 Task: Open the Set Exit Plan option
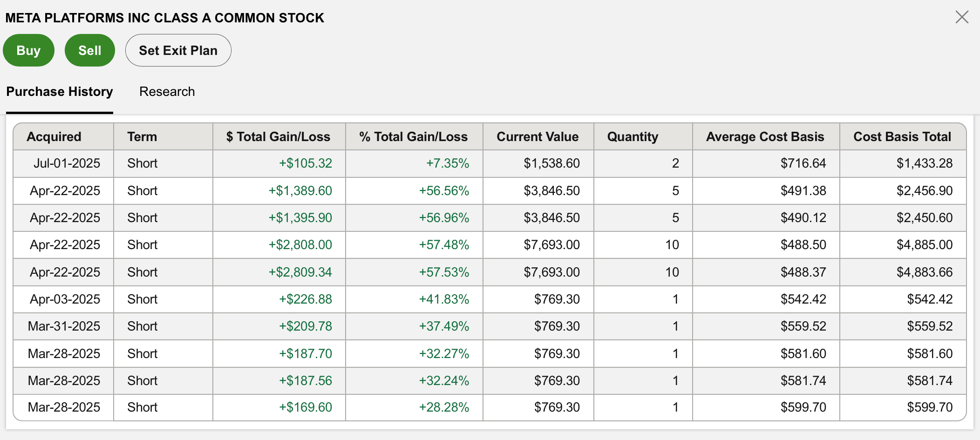[x=178, y=50]
